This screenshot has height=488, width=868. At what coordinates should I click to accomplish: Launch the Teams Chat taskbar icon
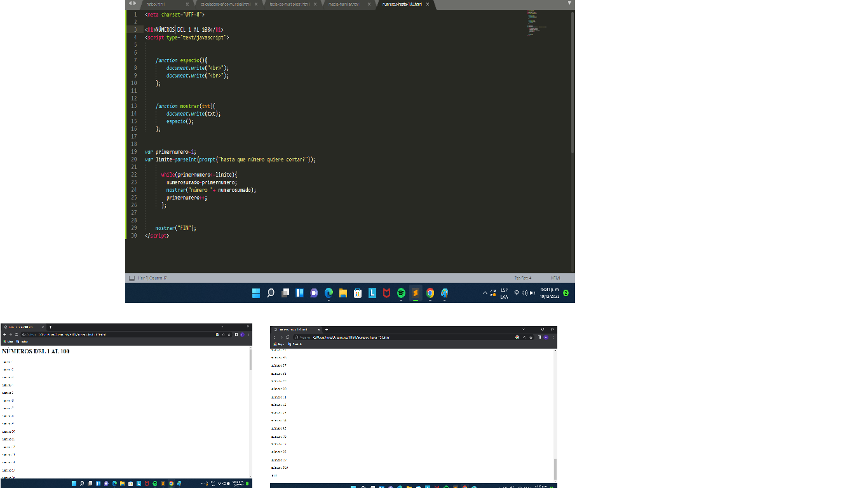[x=314, y=293]
